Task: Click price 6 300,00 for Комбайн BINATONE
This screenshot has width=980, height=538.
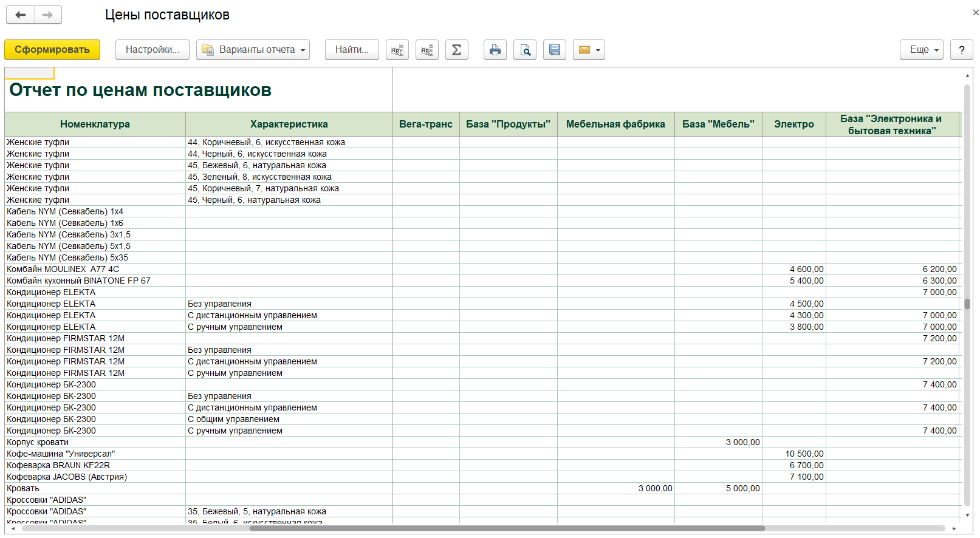Action: (892, 281)
